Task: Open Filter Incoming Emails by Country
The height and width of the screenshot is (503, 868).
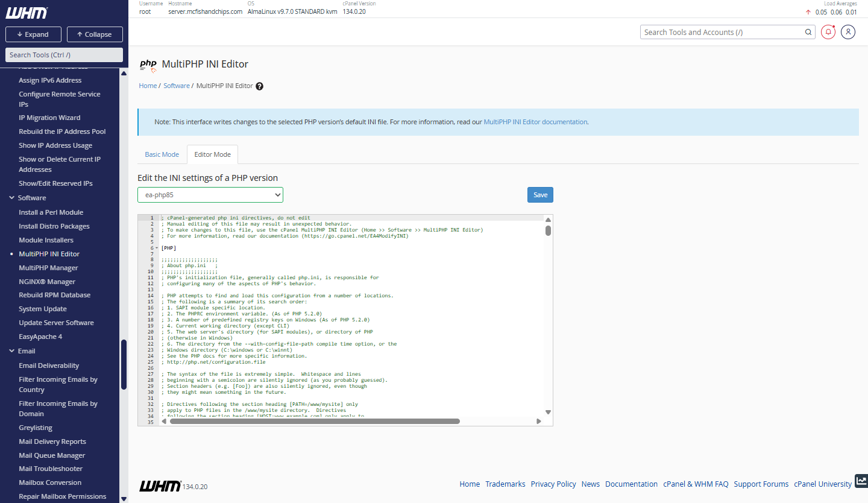Action: pyautogui.click(x=58, y=384)
